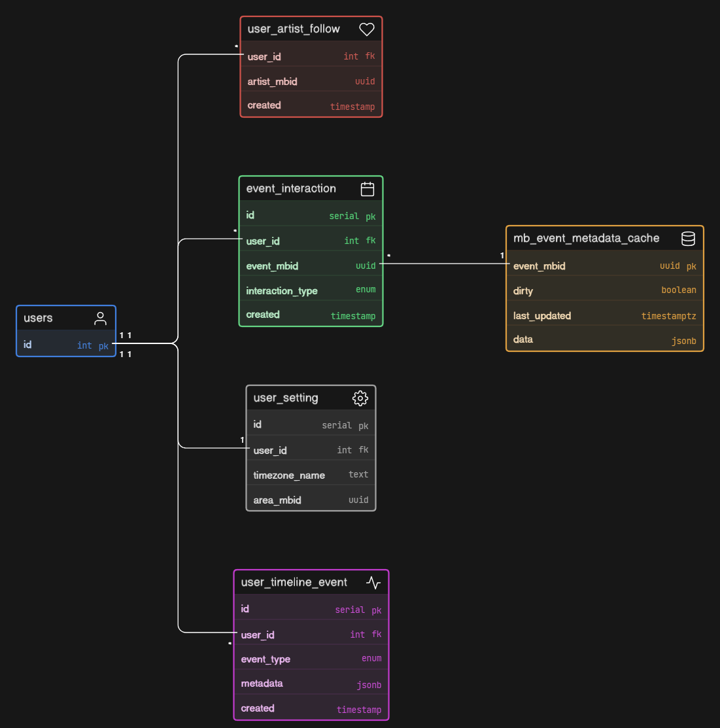Select the user_artist_follow table header
Screen dimensions: 720x728
tap(294, 29)
